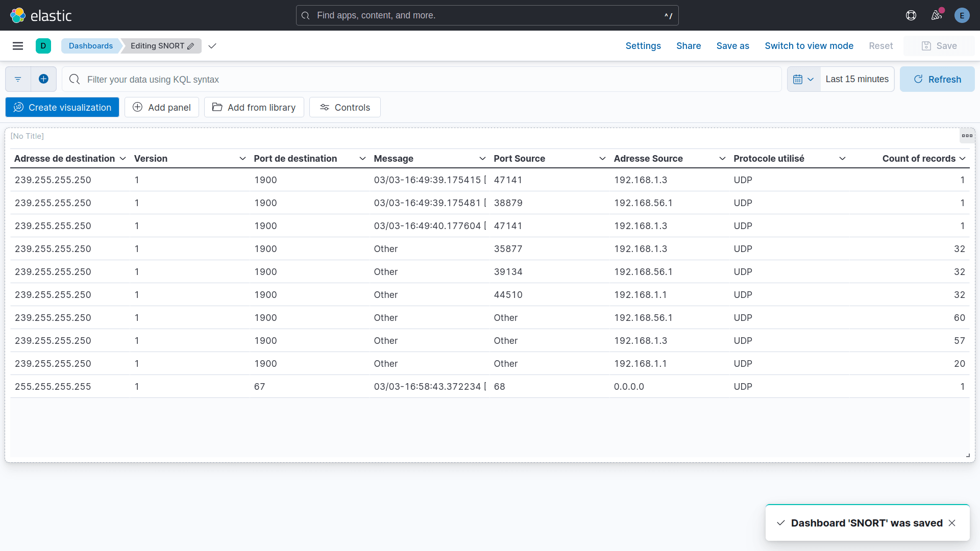Screen dimensions: 980x551
Task: Expand the Count of records column menu
Action: coord(962,159)
